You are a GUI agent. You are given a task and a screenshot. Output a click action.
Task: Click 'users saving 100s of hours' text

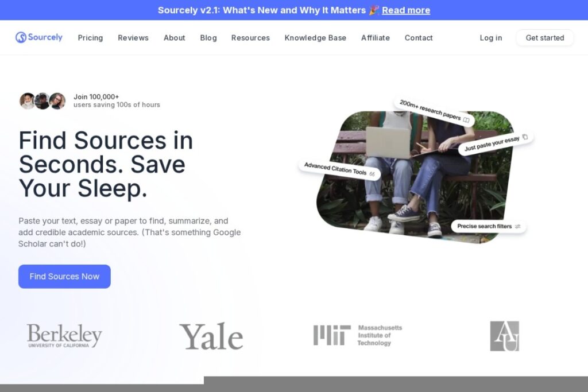[117, 105]
